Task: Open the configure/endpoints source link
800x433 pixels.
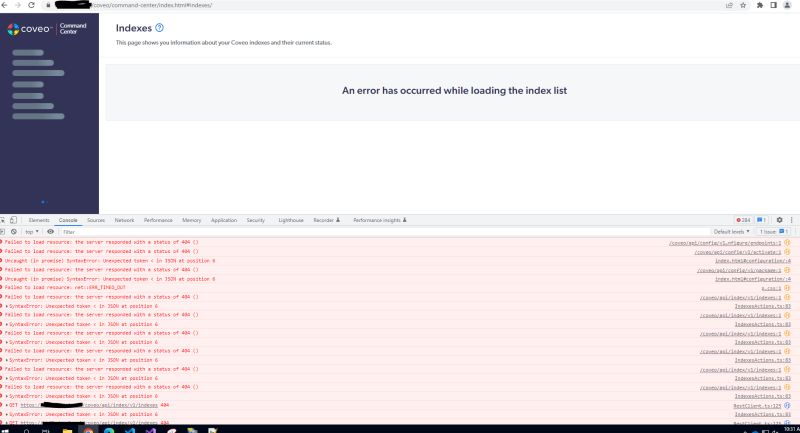Action: click(x=725, y=243)
